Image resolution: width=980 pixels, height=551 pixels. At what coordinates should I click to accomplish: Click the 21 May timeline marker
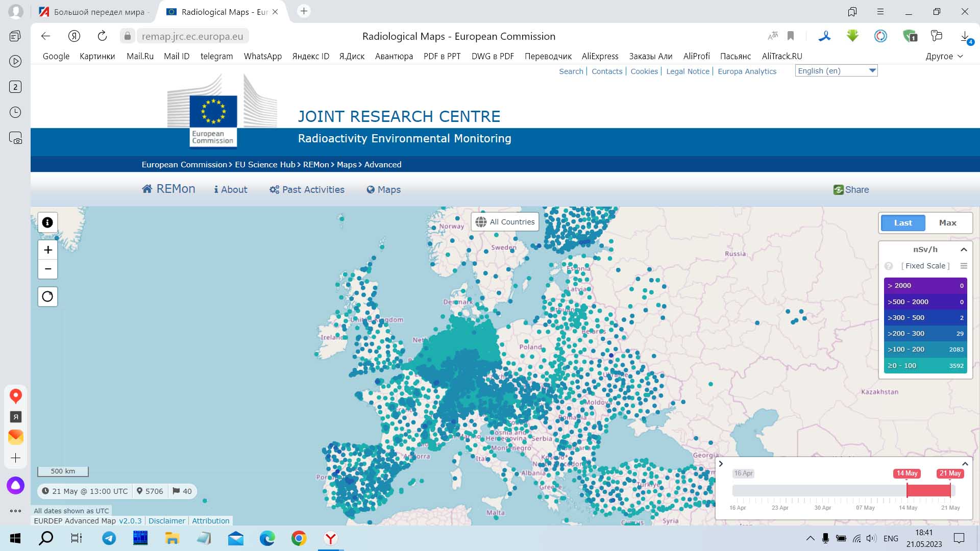(x=950, y=473)
